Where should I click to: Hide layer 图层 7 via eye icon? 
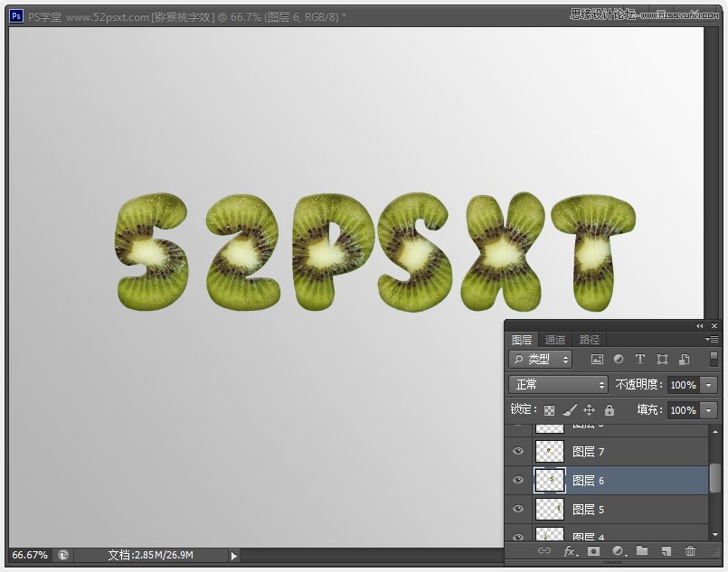518,451
